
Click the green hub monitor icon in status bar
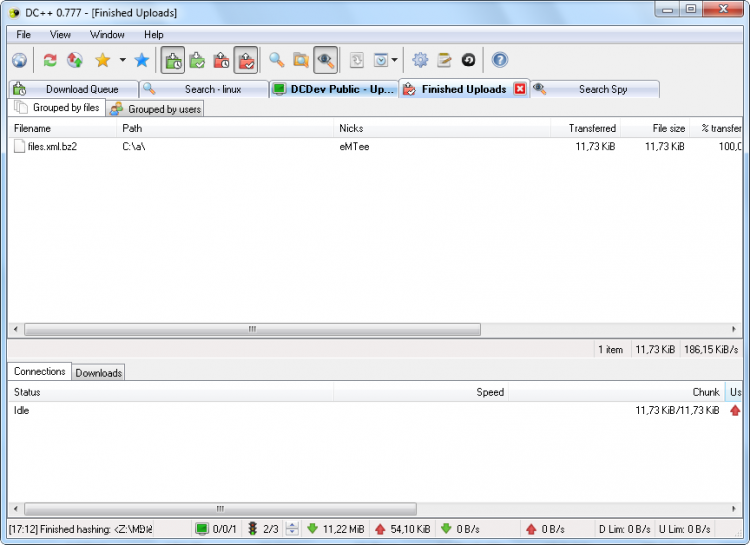(x=202, y=529)
